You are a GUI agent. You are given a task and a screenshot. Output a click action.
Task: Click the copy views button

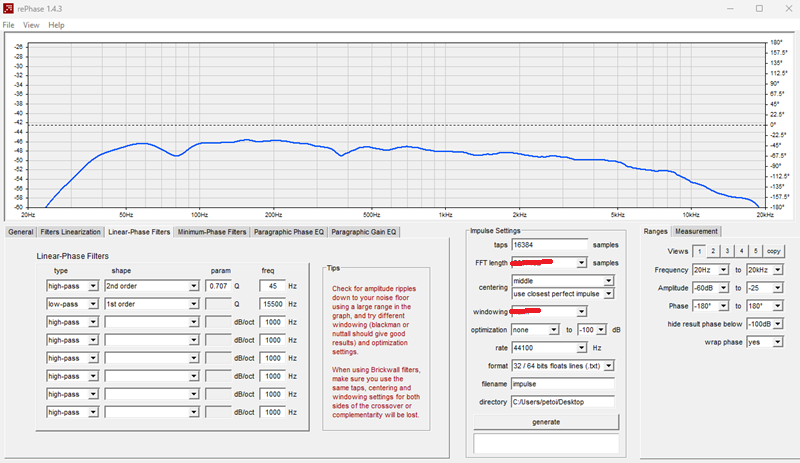pos(773,251)
